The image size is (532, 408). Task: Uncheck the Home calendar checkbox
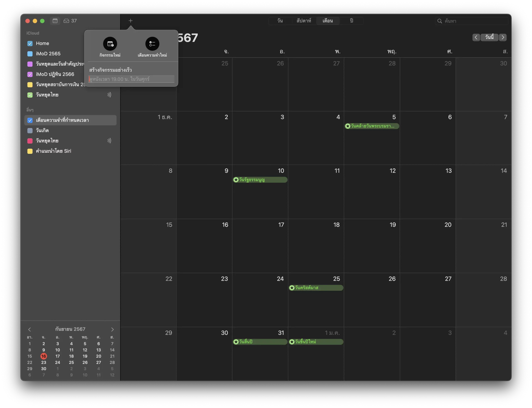[30, 43]
